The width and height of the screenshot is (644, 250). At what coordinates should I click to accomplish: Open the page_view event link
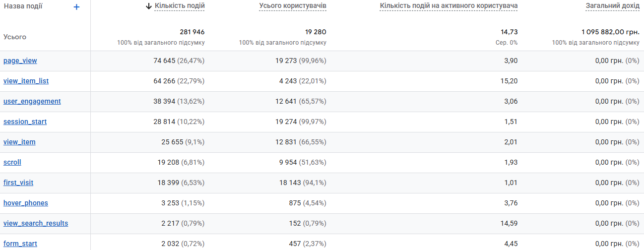[20, 61]
